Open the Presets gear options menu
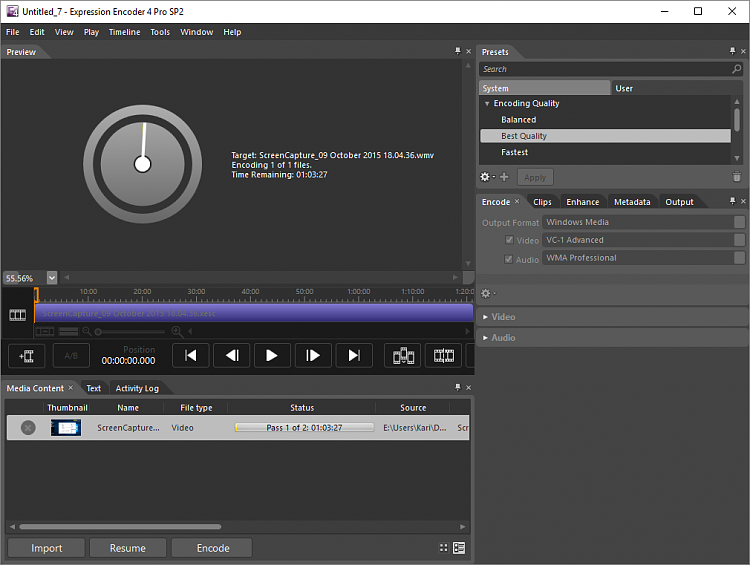The width and height of the screenshot is (750, 565). pos(487,177)
